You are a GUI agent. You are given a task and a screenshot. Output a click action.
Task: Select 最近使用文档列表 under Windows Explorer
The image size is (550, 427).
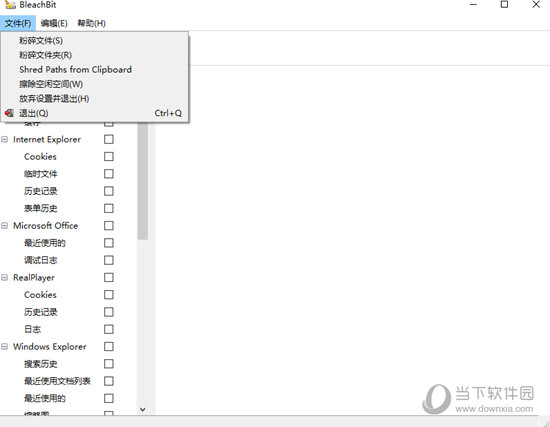pyautogui.click(x=57, y=381)
